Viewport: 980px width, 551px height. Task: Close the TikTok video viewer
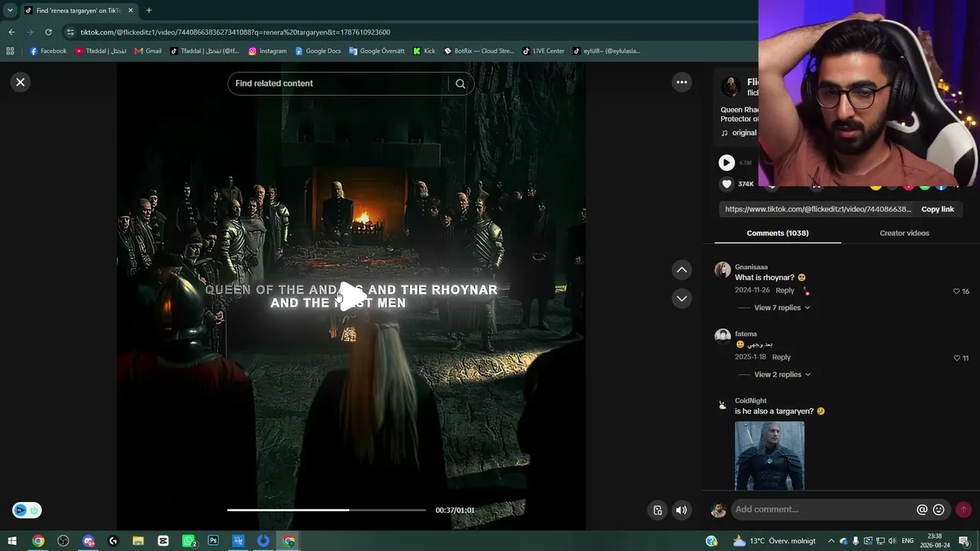(x=21, y=82)
